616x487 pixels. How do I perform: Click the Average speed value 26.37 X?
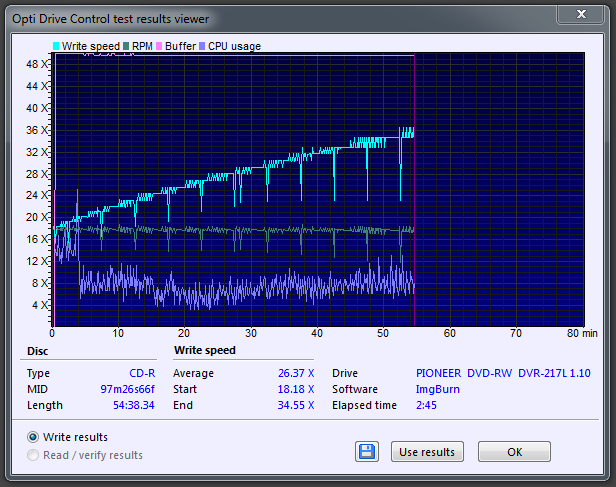pyautogui.click(x=296, y=373)
